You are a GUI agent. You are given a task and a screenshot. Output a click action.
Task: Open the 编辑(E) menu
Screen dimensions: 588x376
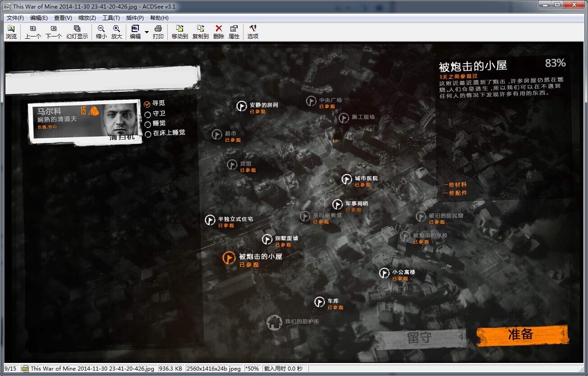(x=39, y=18)
